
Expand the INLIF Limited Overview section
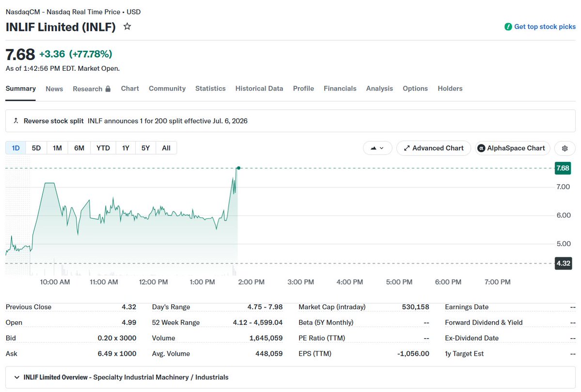coord(290,377)
